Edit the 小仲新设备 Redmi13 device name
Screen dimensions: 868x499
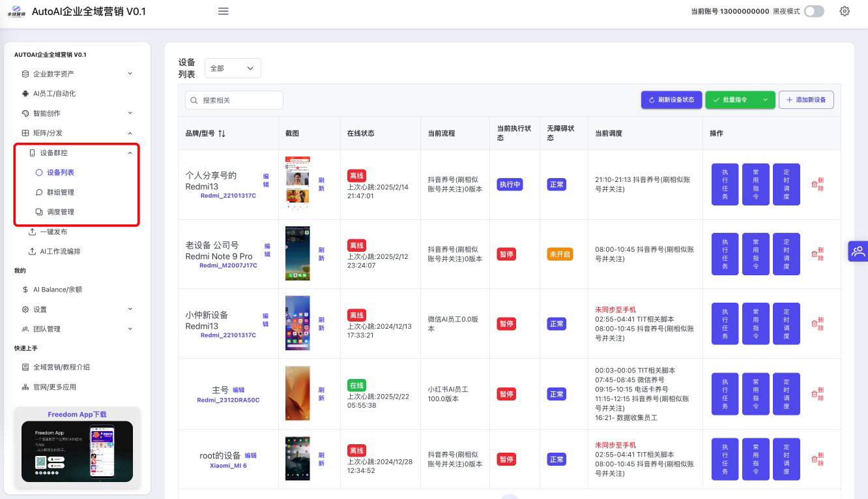pyautogui.click(x=266, y=320)
